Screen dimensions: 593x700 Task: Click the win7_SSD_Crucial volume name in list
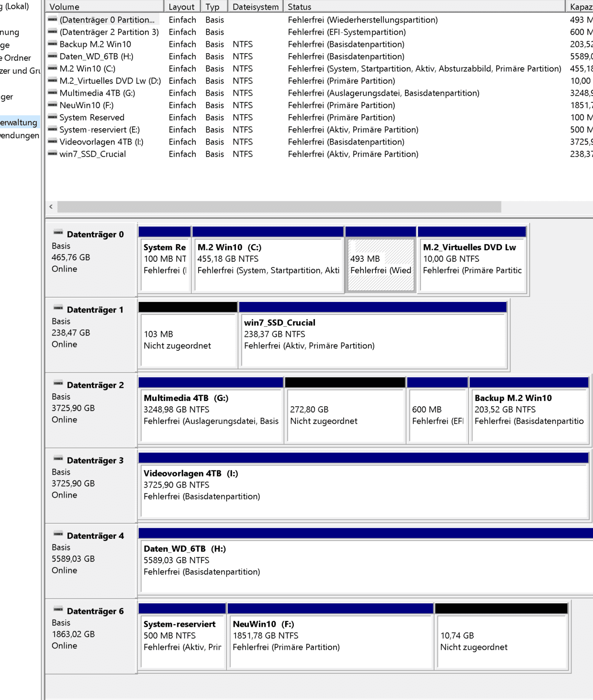pos(93,154)
